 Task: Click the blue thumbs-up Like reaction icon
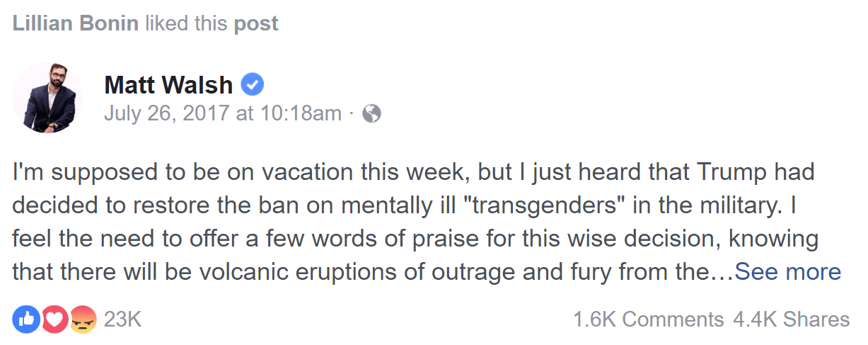point(25,319)
